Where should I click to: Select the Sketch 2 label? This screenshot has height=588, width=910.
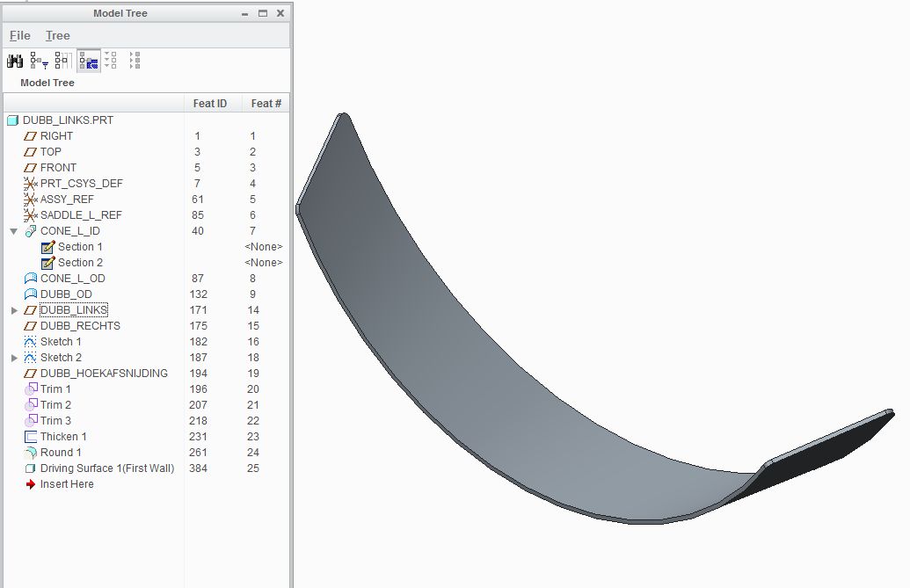point(61,358)
